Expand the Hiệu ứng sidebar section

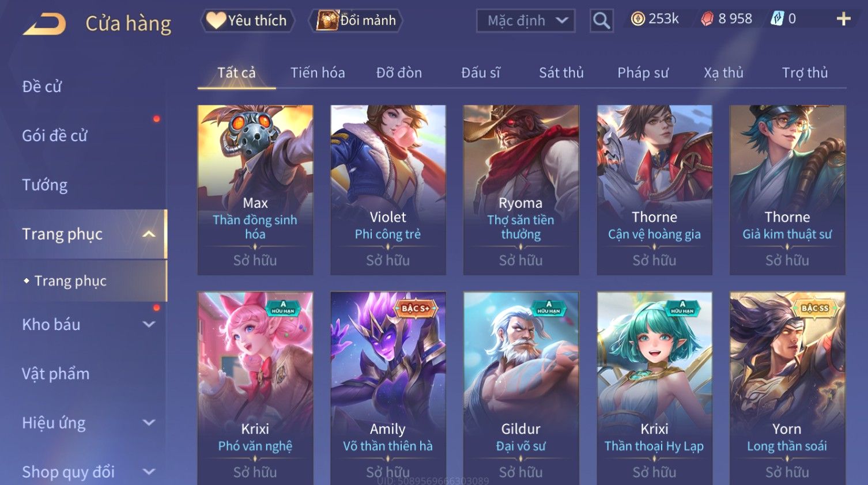point(149,423)
